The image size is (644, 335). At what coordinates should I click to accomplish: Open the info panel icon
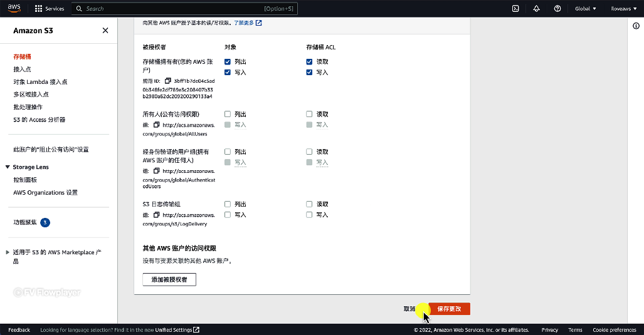(x=636, y=26)
